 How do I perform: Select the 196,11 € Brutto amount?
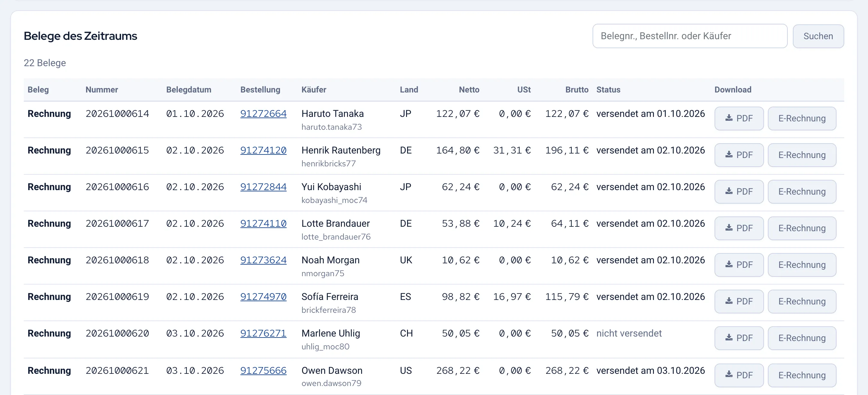click(567, 150)
